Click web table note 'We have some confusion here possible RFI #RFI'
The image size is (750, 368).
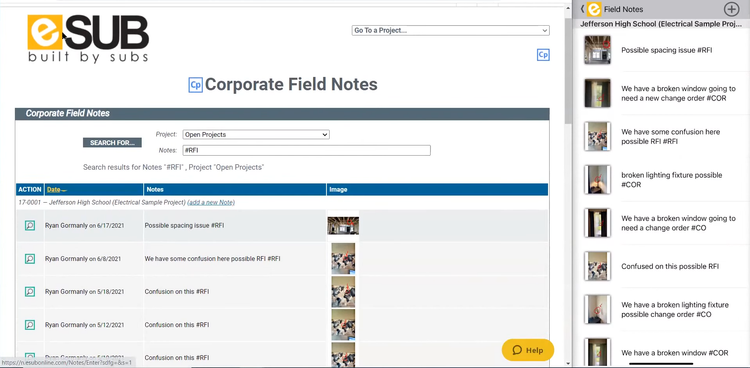212,259
